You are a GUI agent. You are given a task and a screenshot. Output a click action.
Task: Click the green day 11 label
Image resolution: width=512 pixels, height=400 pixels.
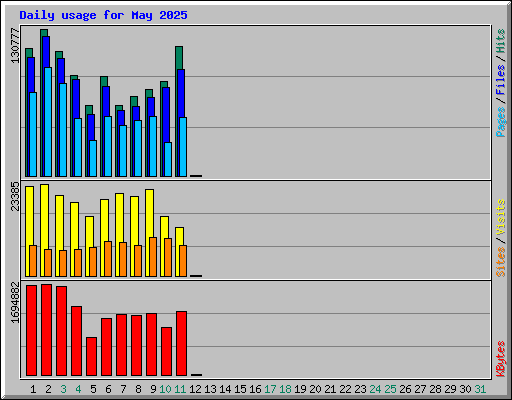180,389
